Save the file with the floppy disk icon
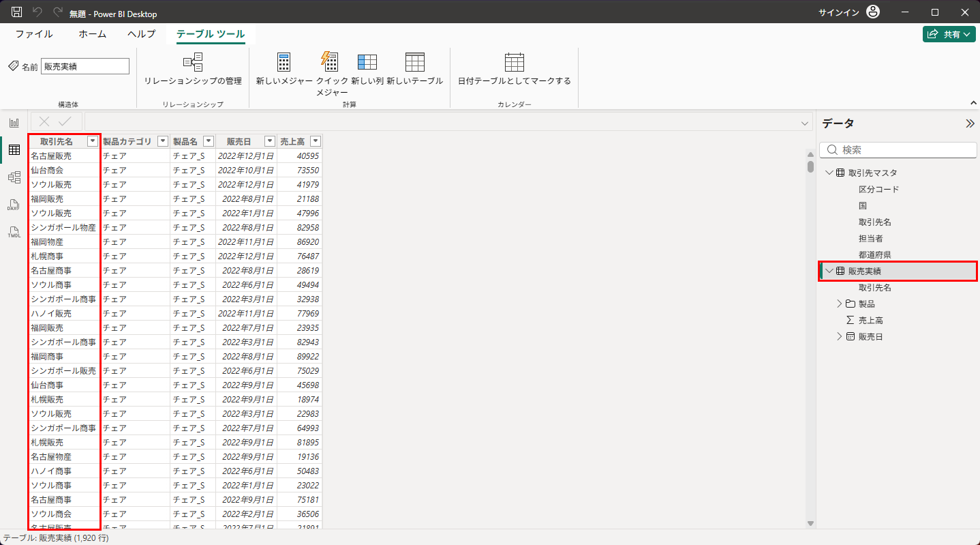 [x=17, y=12]
